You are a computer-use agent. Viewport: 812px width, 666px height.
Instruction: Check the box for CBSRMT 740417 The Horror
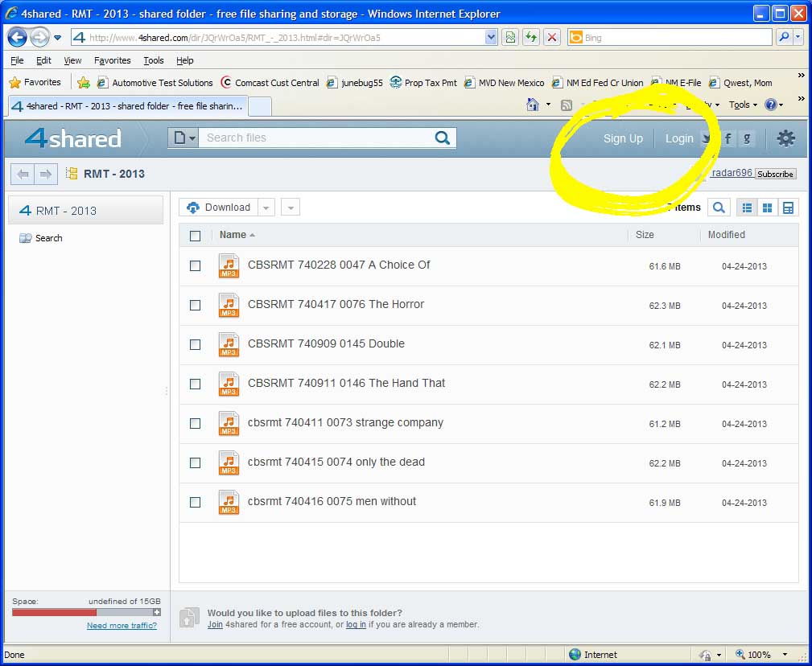pos(195,305)
